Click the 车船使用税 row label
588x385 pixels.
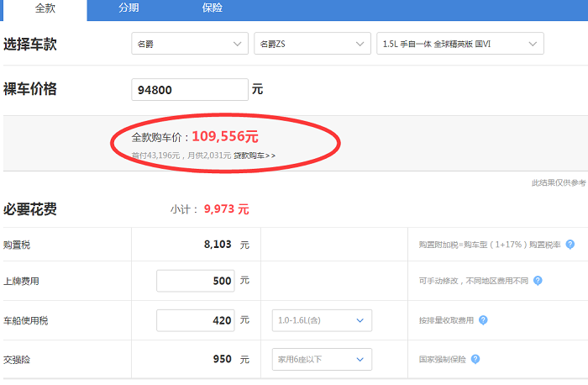click(x=26, y=321)
